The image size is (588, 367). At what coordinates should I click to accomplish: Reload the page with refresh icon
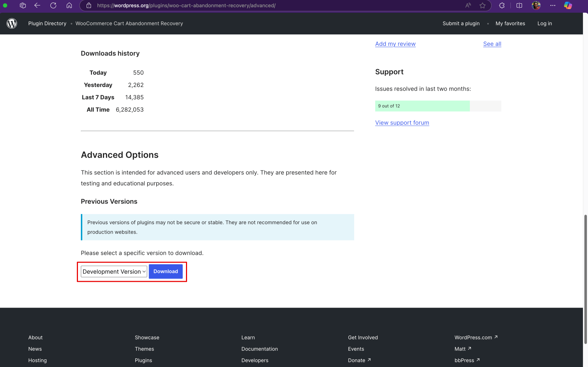(x=53, y=5)
